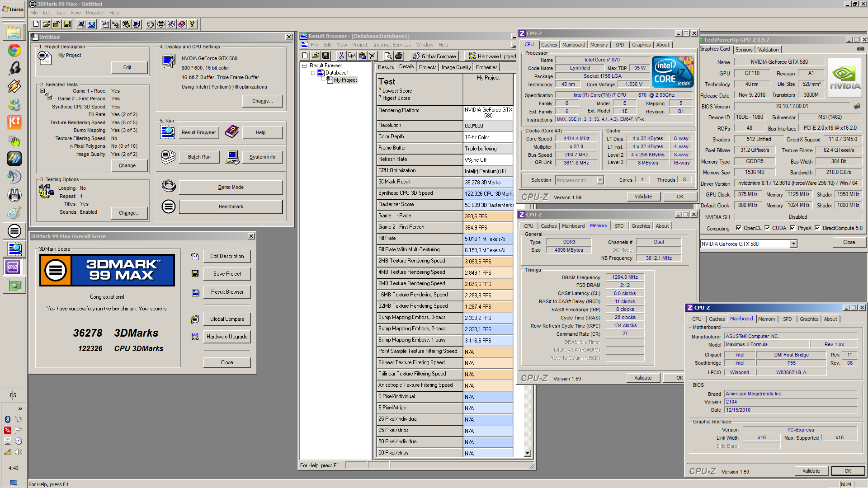The height and width of the screenshot is (488, 868).
Task: Open Internet Services menu in Result Browser
Action: coord(392,45)
